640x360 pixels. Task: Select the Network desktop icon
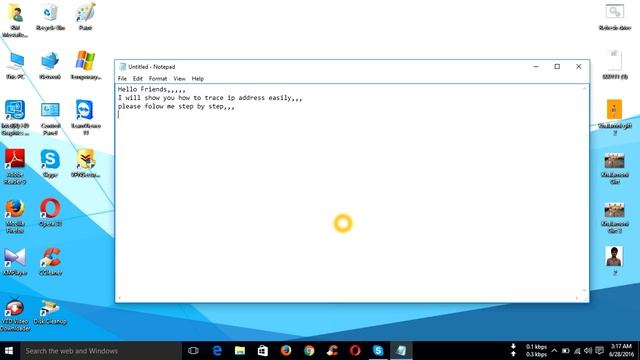click(x=50, y=65)
